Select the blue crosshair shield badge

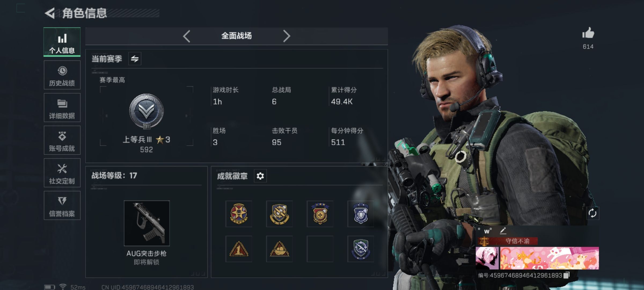click(x=361, y=249)
